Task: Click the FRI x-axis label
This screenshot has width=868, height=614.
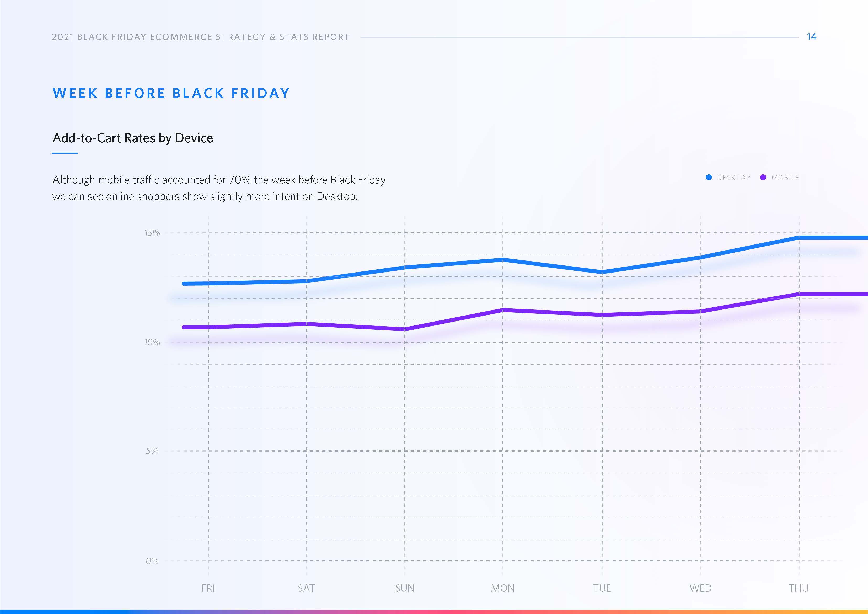Action: pos(208,588)
